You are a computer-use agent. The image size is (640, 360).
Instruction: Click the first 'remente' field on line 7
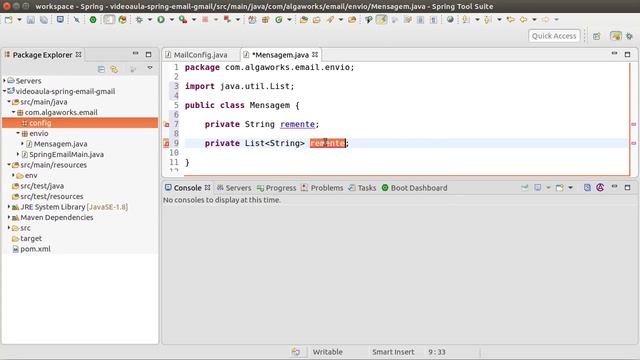[297, 124]
